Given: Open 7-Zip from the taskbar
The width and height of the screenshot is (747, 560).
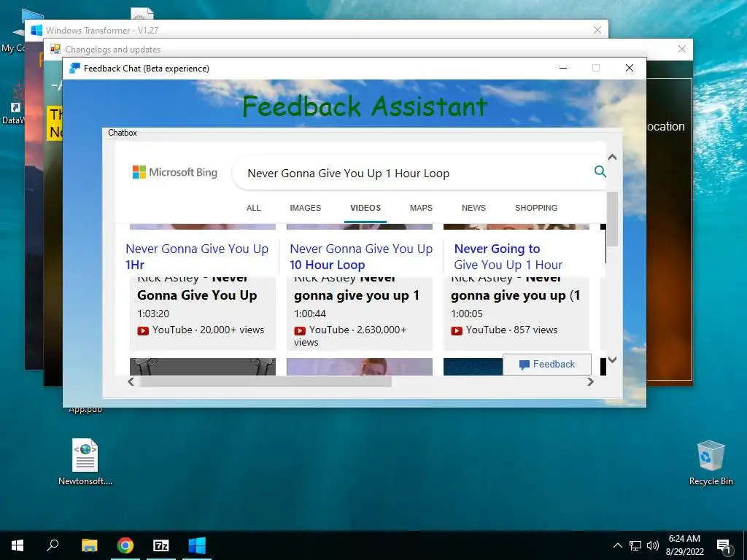Looking at the screenshot, I should click(161, 545).
